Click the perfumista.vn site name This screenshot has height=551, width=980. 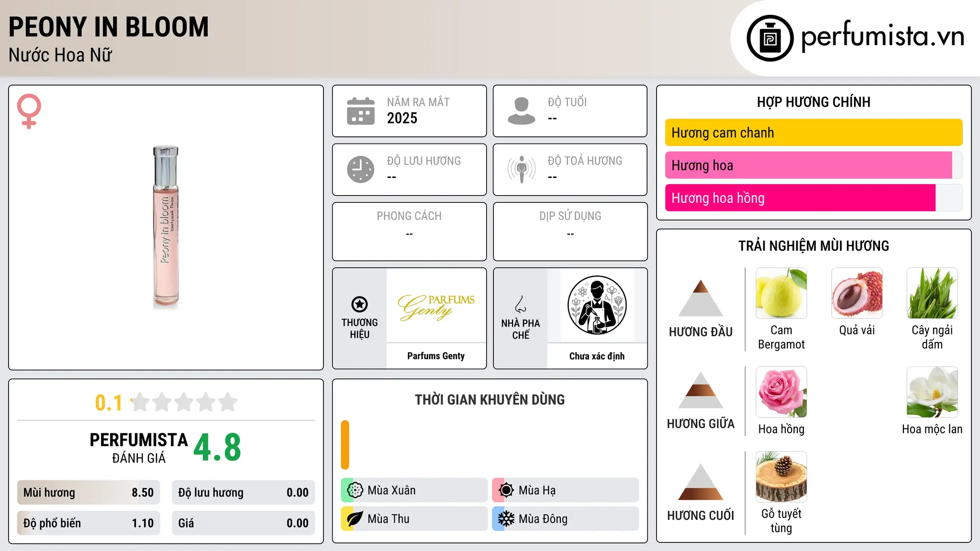(882, 36)
